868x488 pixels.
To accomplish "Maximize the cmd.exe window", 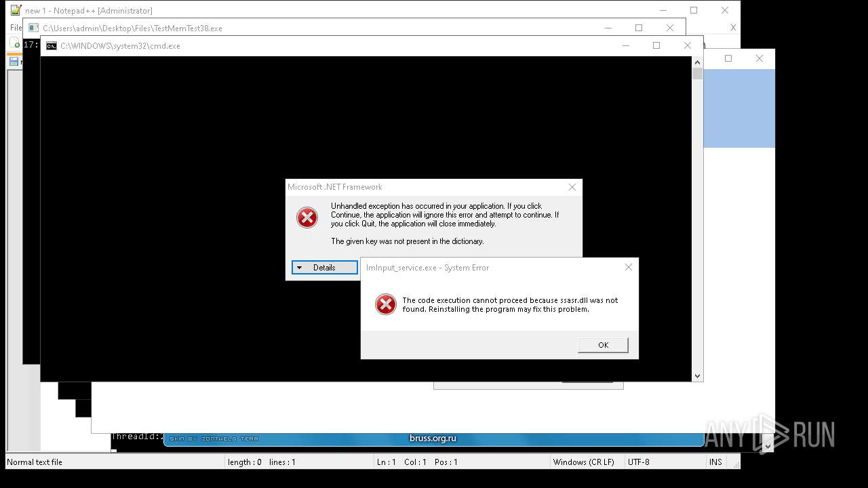I will (656, 45).
